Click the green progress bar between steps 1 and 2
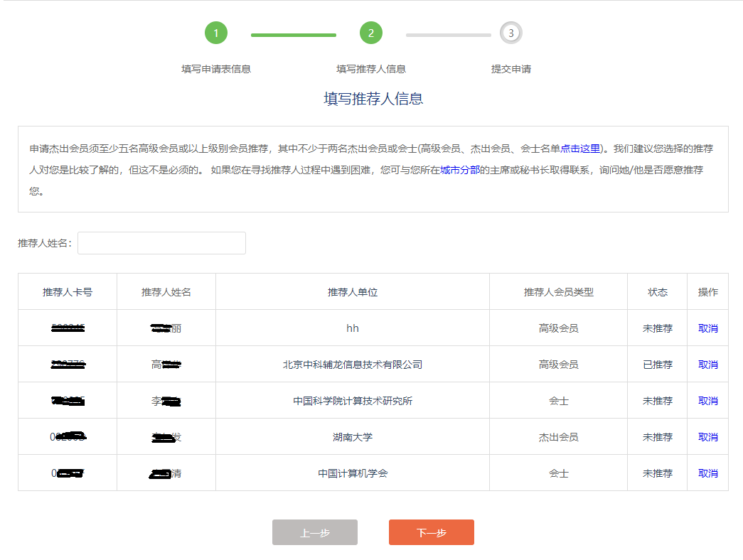 [293, 35]
